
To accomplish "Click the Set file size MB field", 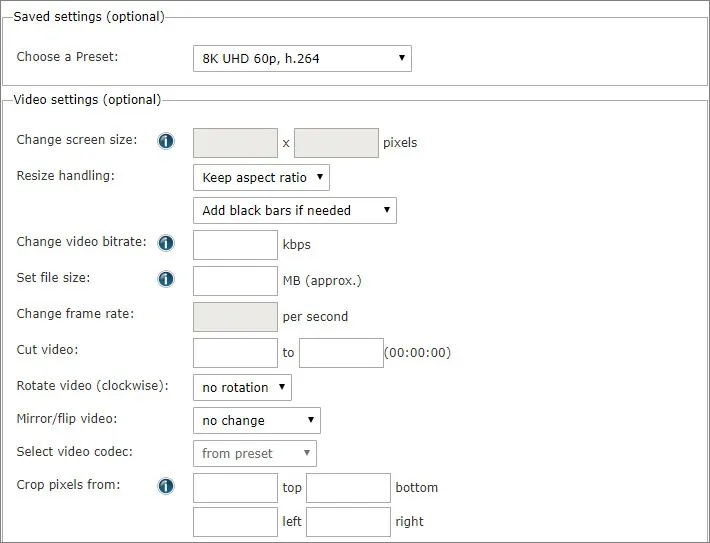I will [x=235, y=281].
